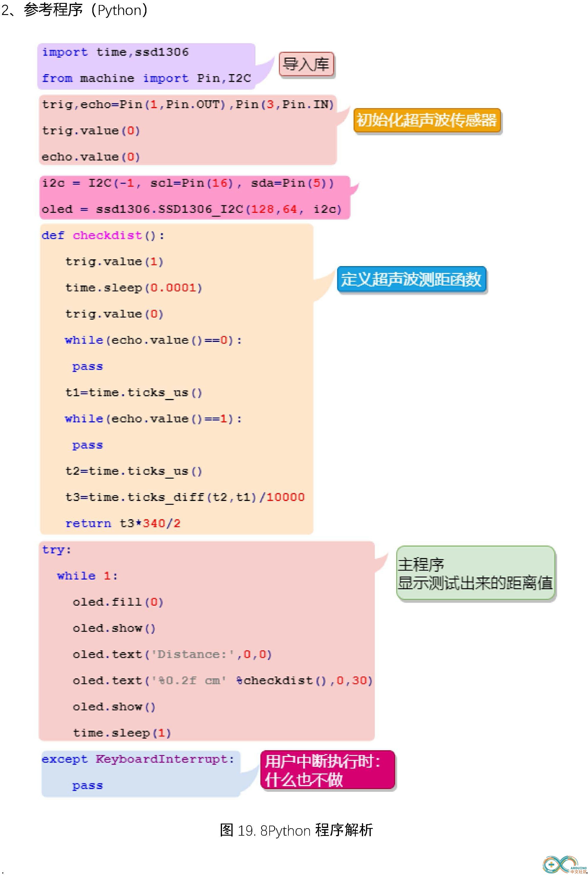This screenshot has height=875, width=588.
Task: Click the 'while(echo.value()==1):' line
Action: (x=153, y=419)
